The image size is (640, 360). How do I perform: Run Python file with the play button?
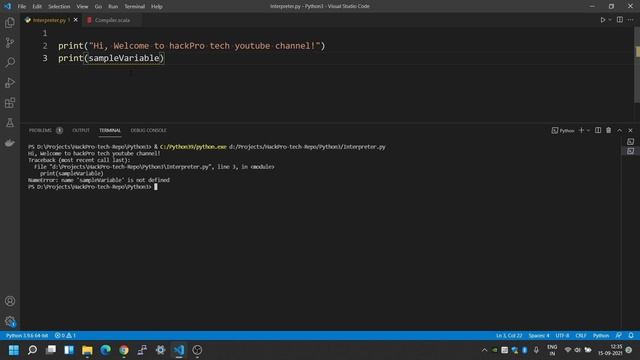(x=602, y=20)
